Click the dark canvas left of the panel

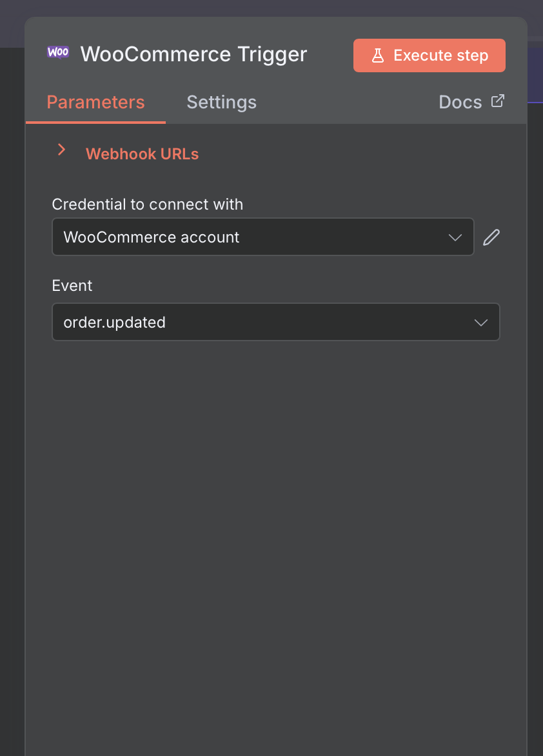pos(12,387)
